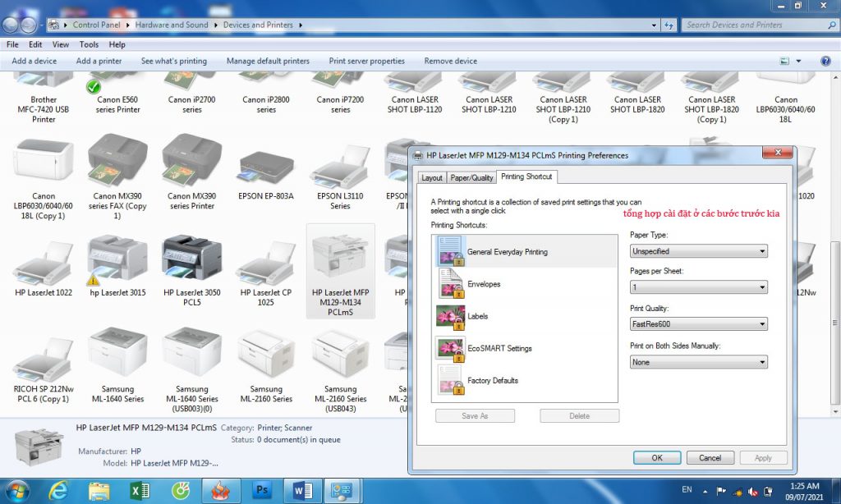Go back using the Back arrow button
841x504 pixels.
10,25
